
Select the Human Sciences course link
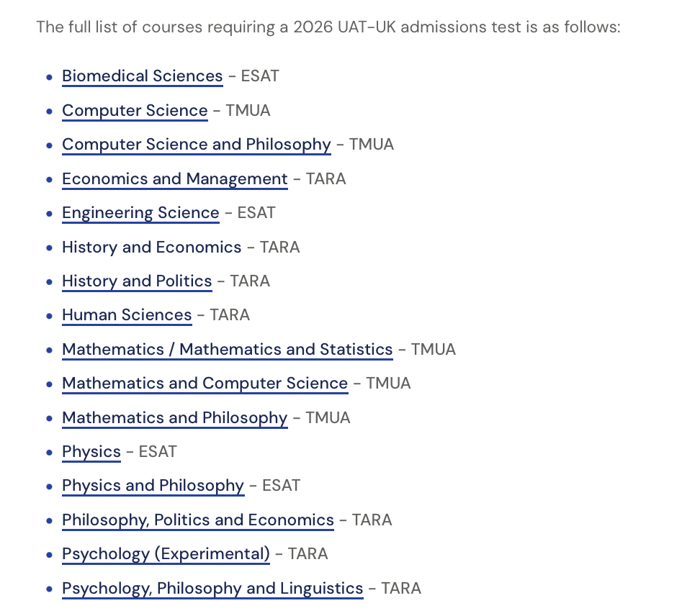point(127,315)
